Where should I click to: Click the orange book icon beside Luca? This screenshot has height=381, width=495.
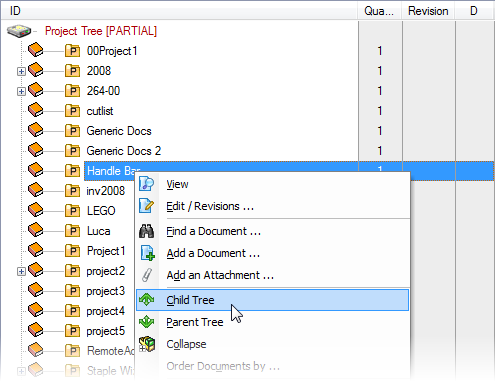[x=35, y=230]
